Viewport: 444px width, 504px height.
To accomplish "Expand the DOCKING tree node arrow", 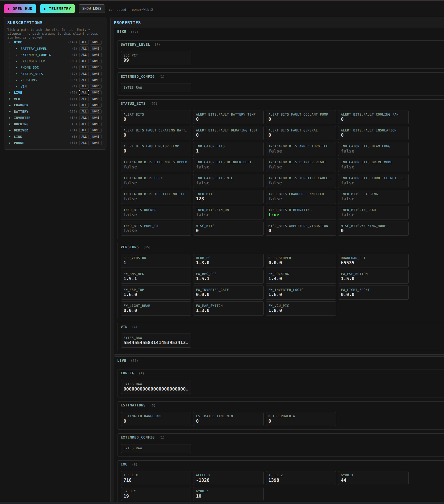I will (x=10, y=124).
